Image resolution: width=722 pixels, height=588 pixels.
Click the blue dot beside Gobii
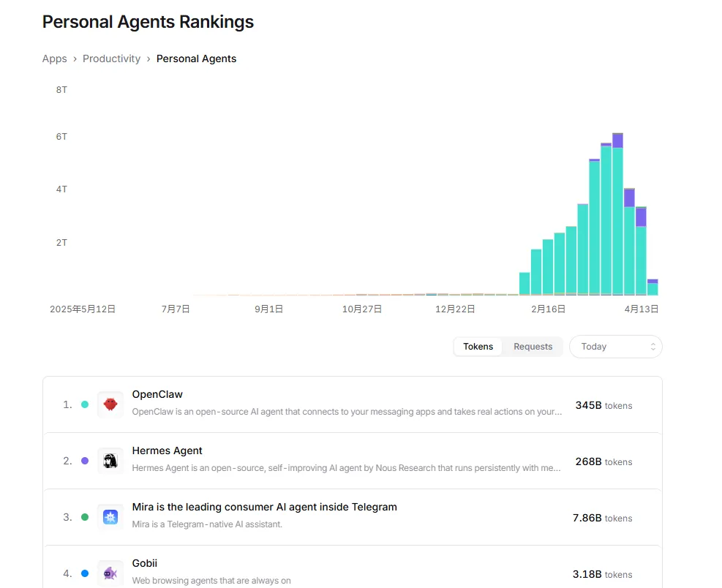[85, 573]
